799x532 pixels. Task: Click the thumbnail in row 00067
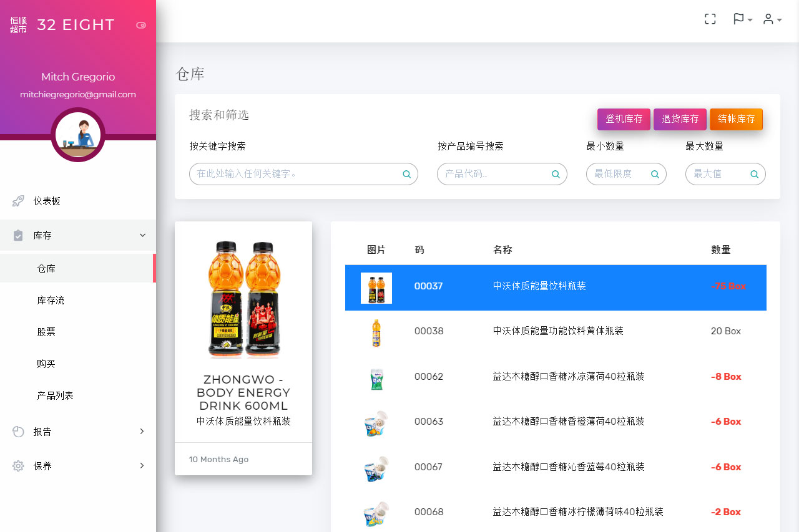click(x=376, y=469)
